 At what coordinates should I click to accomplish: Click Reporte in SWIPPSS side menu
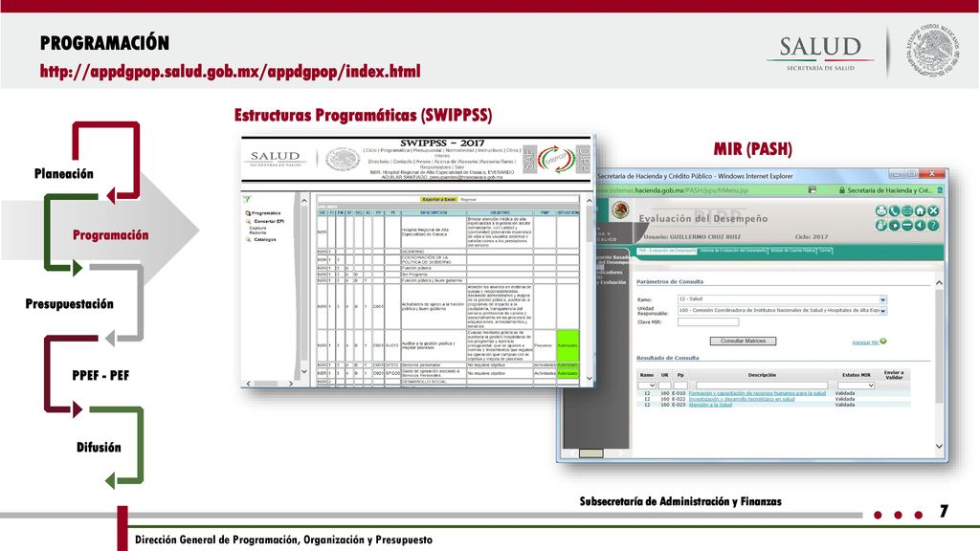click(257, 232)
